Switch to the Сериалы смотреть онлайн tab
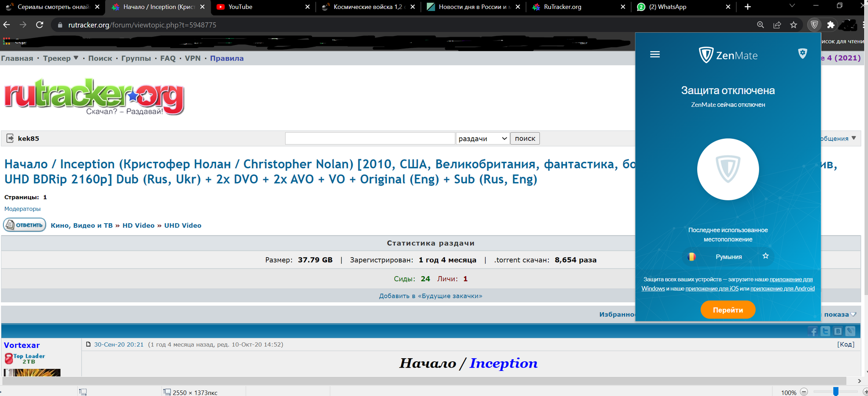Image resolution: width=868 pixels, height=396 pixels. (52, 7)
